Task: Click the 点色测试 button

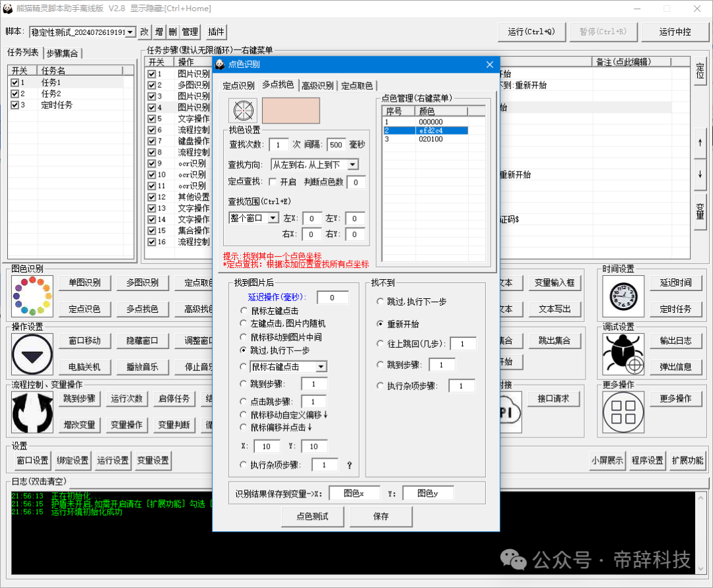Action: pyautogui.click(x=312, y=516)
